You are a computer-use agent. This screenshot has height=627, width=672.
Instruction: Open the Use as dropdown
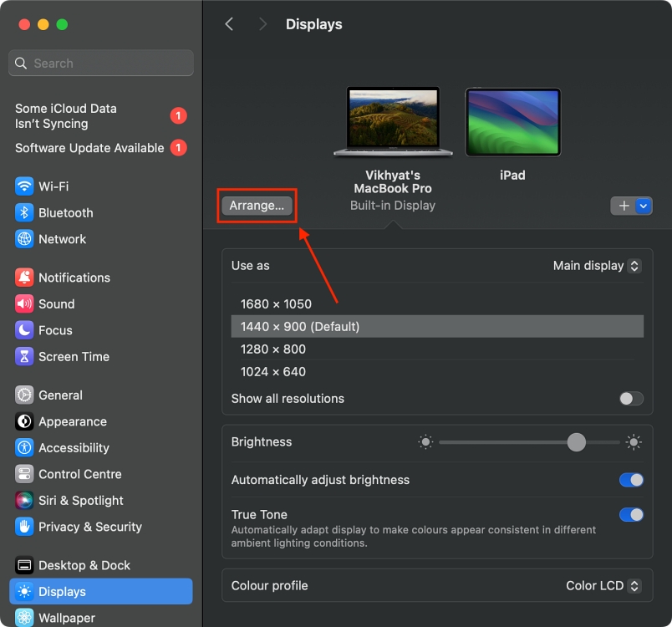pos(597,265)
